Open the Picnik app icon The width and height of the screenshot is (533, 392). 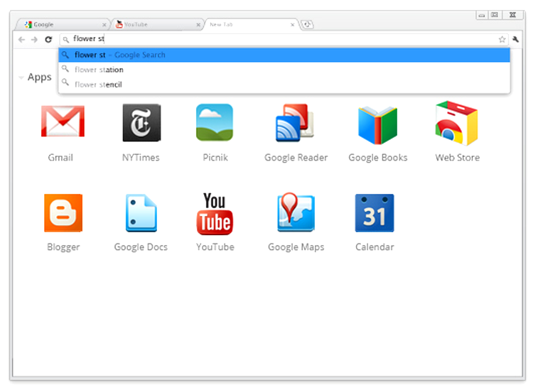tap(215, 122)
